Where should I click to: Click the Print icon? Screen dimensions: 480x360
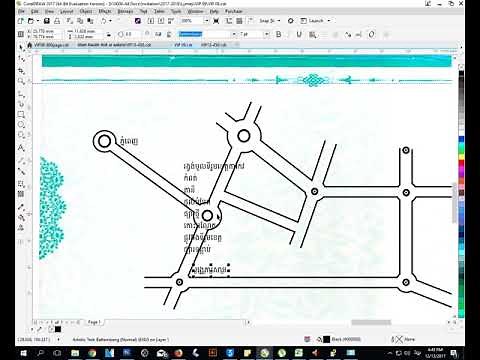tap(57, 21)
